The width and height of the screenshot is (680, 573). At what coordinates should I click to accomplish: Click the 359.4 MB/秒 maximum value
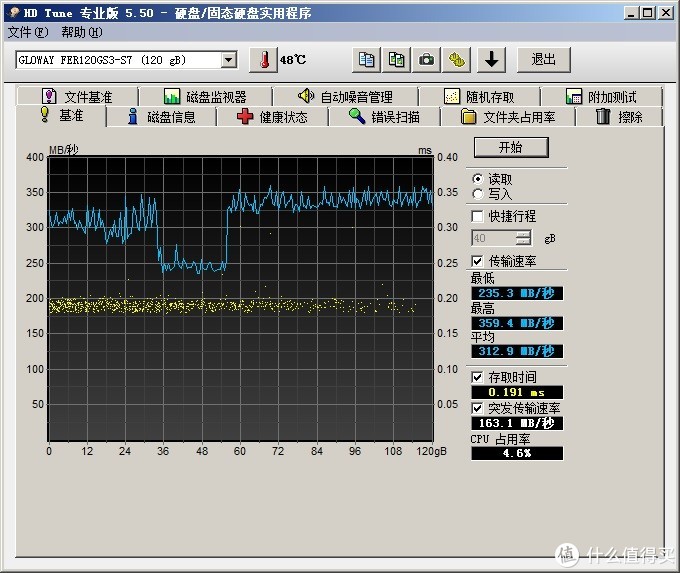click(x=517, y=323)
